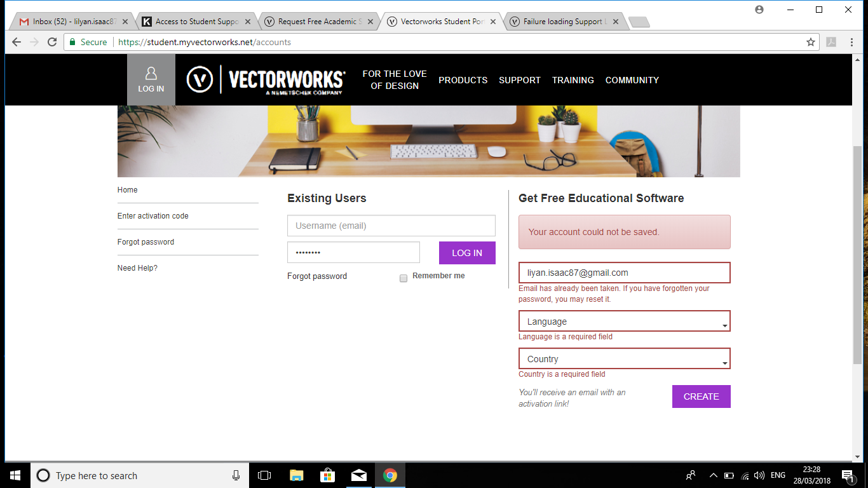Bookmark the page with the star icon
868x488 pixels.
[x=811, y=42]
